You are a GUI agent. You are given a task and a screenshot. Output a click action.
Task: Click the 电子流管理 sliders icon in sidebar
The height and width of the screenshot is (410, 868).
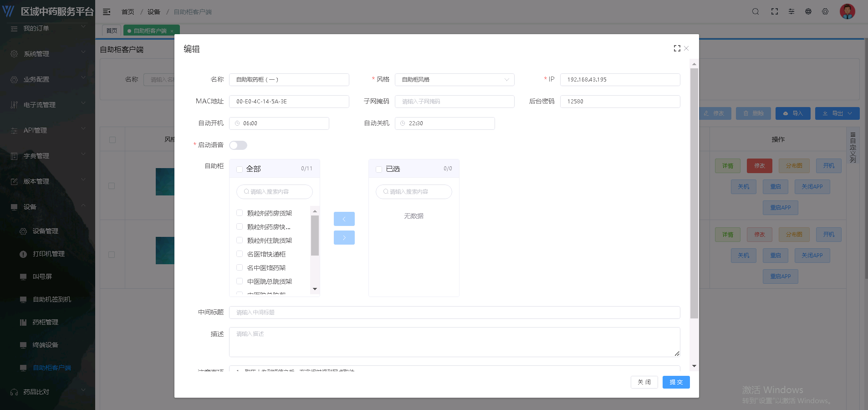[x=14, y=105]
